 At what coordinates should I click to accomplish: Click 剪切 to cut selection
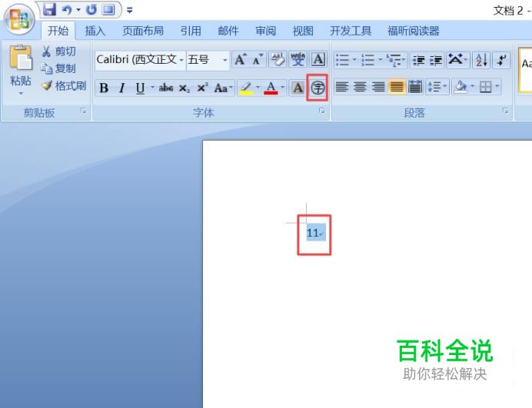coord(58,51)
